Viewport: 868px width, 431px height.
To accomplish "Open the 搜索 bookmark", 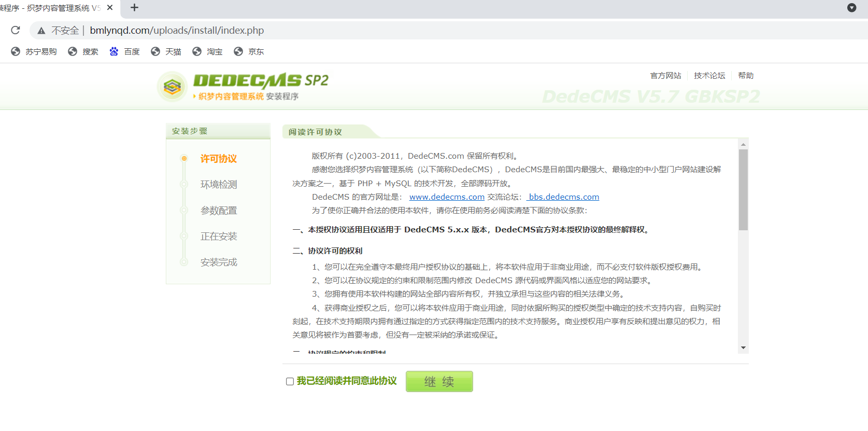I will [83, 51].
